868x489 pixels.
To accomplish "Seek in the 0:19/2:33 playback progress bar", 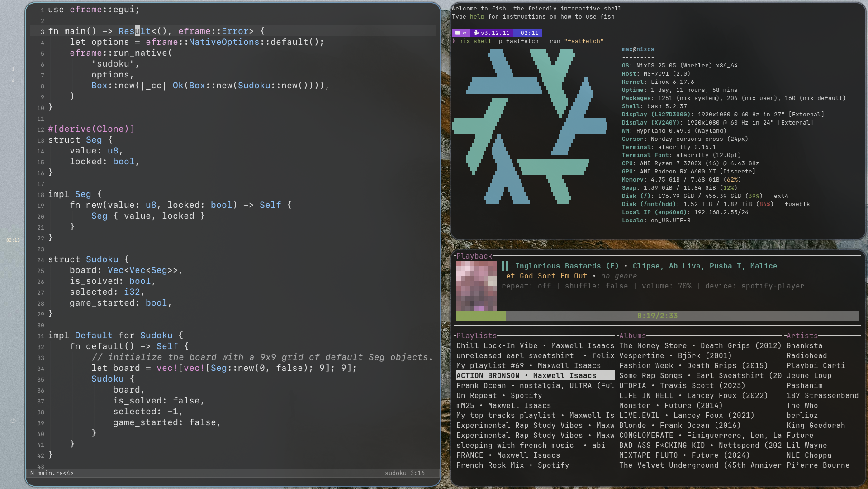I will (657, 316).
